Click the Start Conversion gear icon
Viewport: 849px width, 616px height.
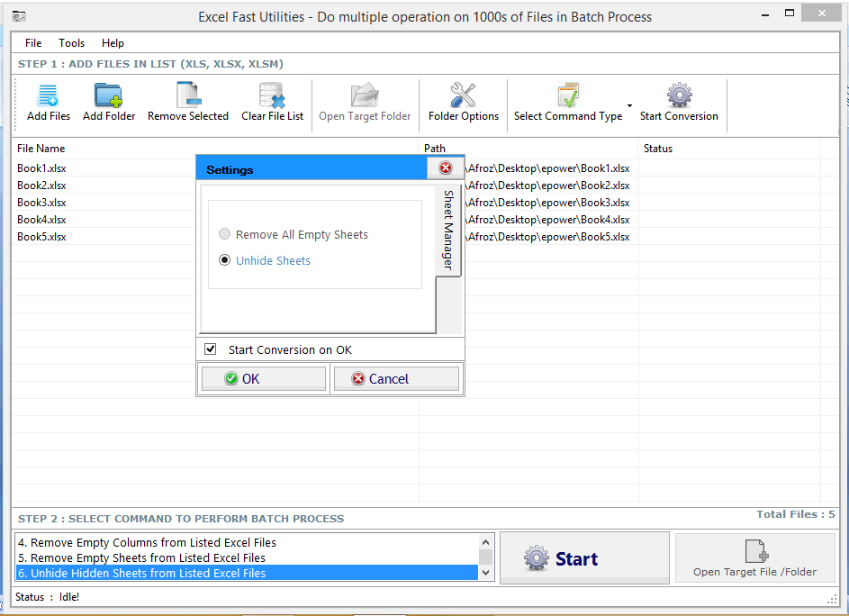[679, 95]
